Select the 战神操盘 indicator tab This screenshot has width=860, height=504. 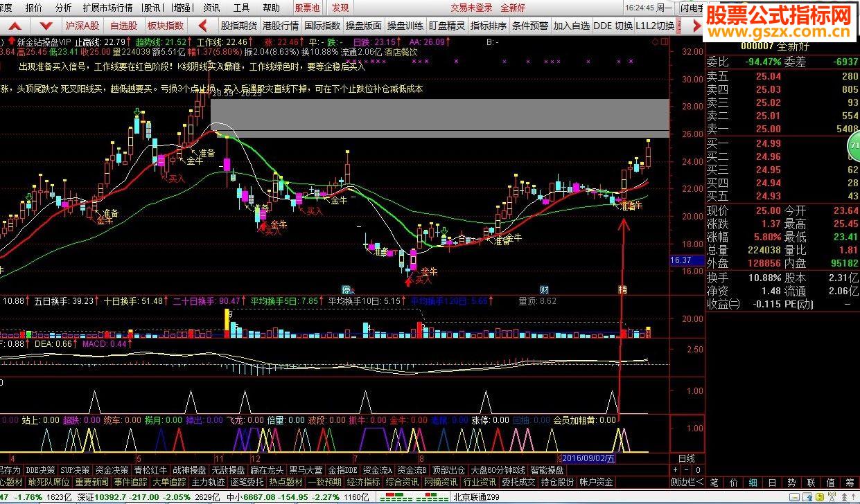pos(190,470)
